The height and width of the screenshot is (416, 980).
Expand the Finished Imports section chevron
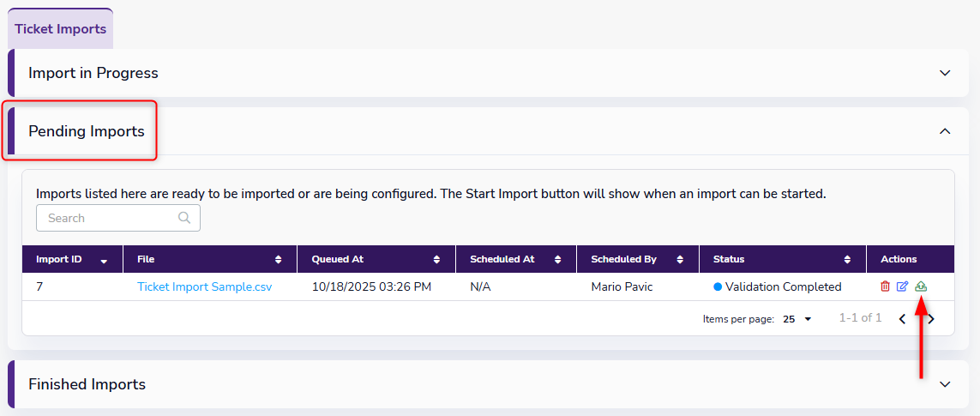pos(945,384)
